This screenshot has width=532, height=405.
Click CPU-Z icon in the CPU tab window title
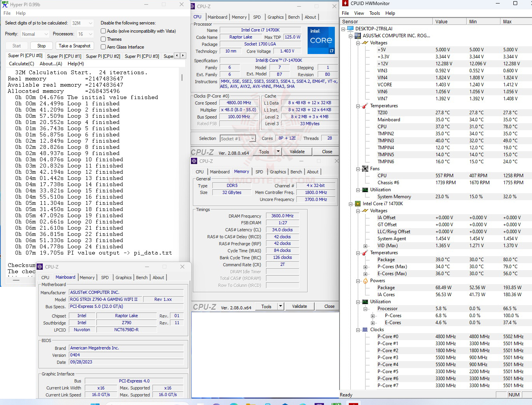click(193, 6)
